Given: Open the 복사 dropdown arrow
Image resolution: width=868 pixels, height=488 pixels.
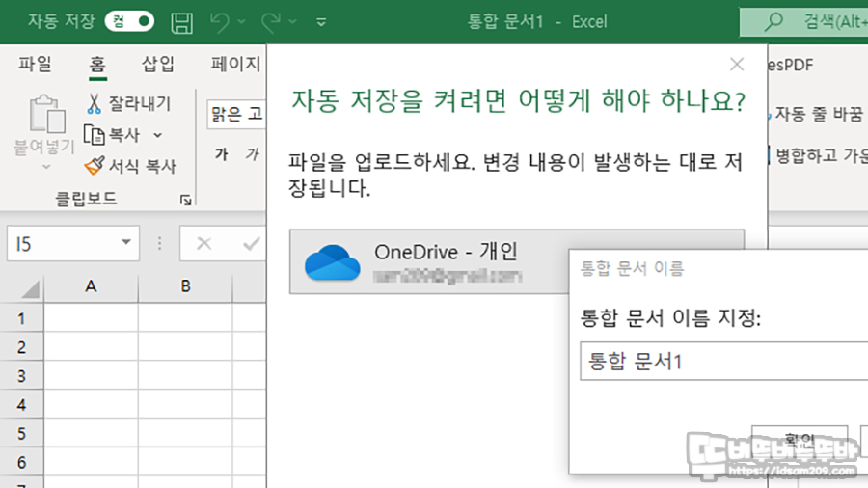Looking at the screenshot, I should (158, 135).
